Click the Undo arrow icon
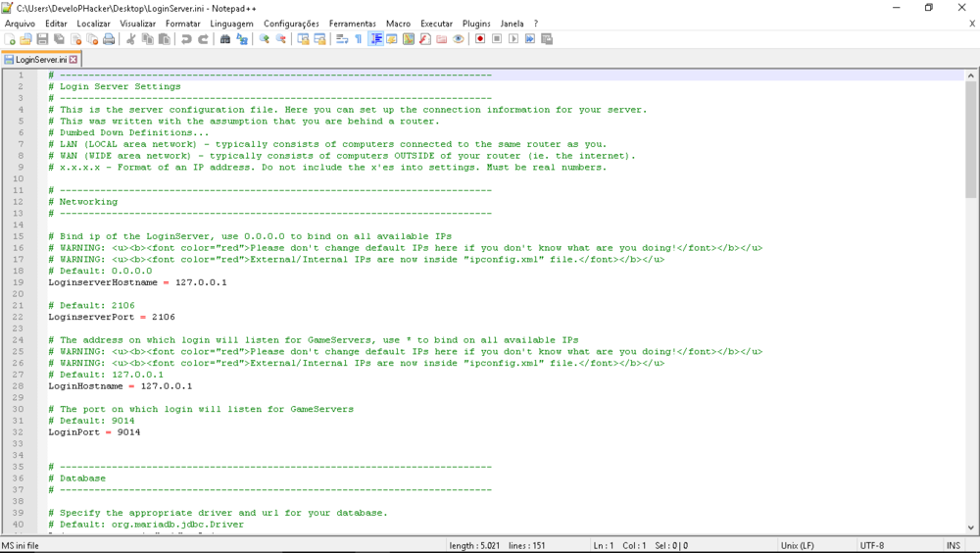Screen dimensions: 980x553 [x=186, y=39]
